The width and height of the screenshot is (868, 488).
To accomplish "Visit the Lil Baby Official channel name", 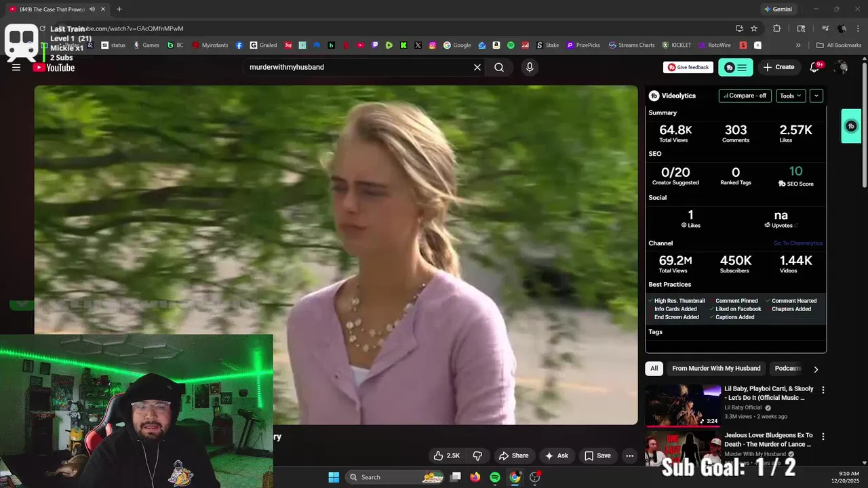I will (x=743, y=407).
